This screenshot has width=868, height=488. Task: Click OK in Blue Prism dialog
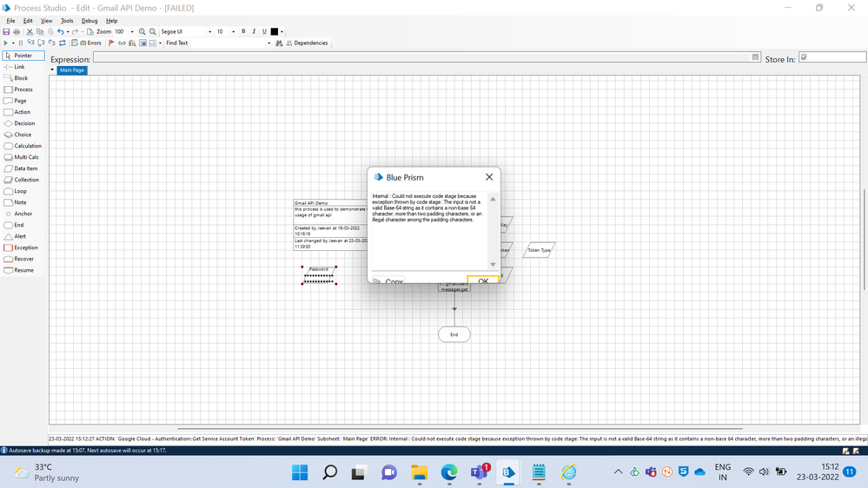[x=483, y=280]
